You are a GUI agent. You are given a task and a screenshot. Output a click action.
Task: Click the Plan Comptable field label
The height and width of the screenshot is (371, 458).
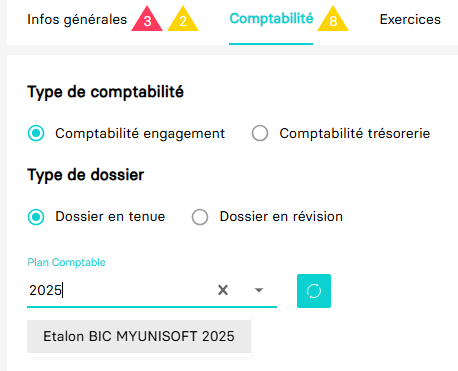(x=66, y=262)
